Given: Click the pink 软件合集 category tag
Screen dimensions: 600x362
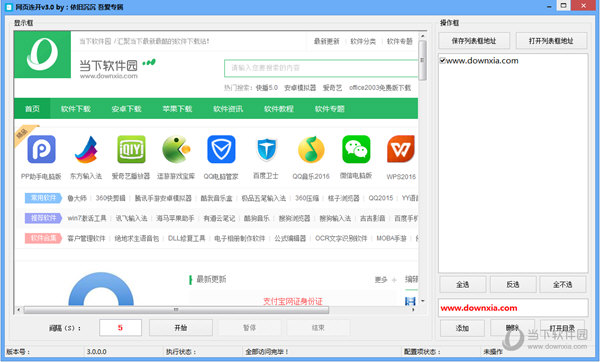Looking at the screenshot, I should [43, 238].
